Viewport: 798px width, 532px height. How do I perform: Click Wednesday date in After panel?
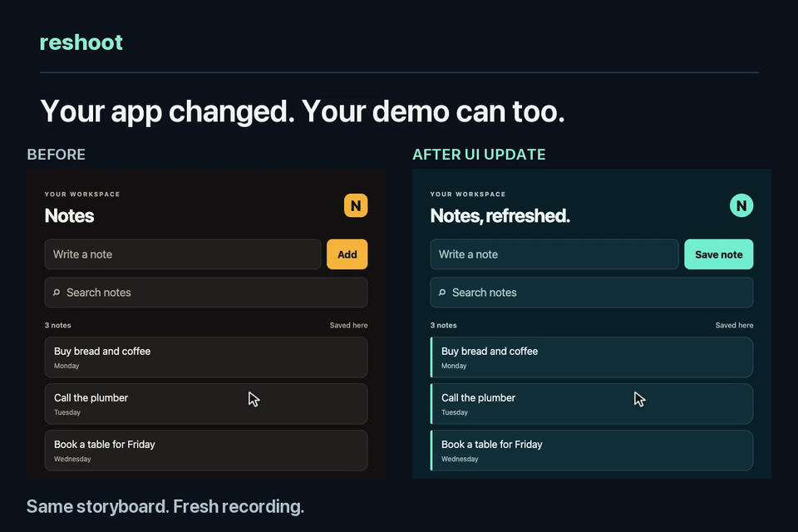460,459
